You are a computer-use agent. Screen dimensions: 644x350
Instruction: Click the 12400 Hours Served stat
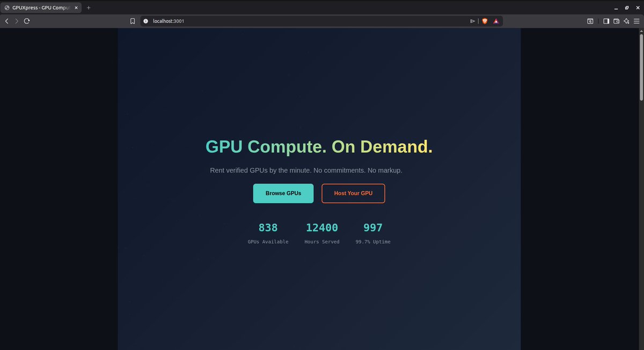322,234
